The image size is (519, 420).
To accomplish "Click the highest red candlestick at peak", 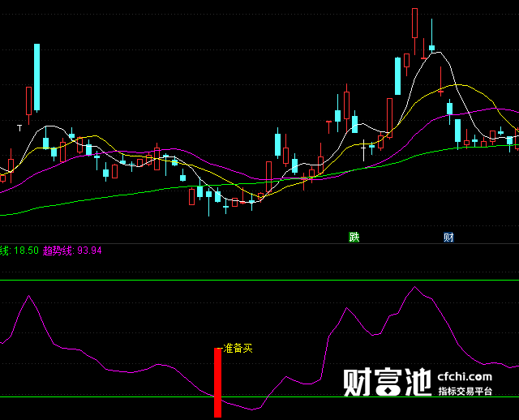I will coord(414,32).
